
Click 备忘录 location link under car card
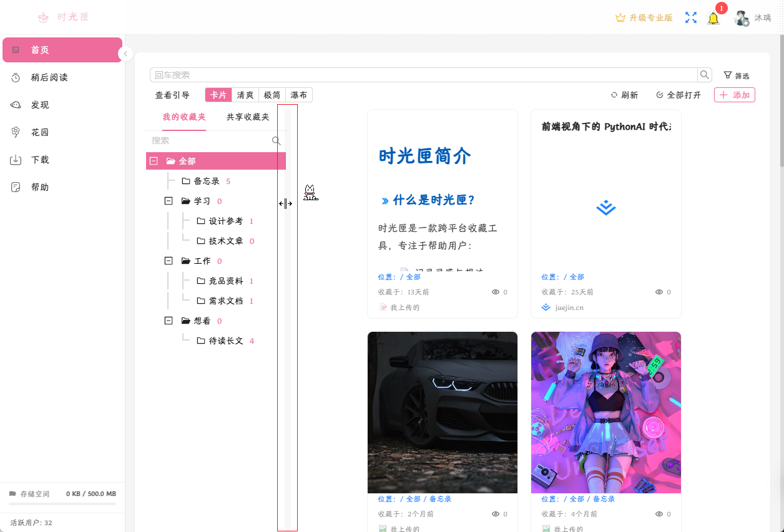(440, 499)
